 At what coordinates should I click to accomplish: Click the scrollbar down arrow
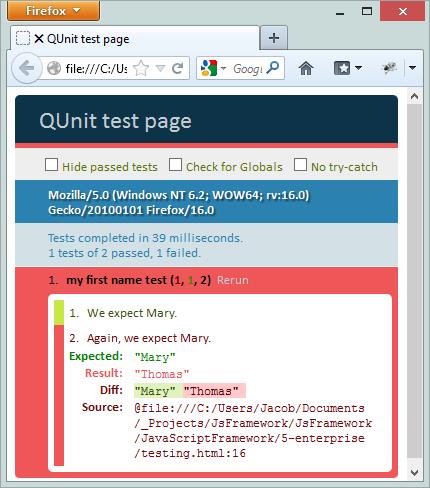[x=414, y=472]
